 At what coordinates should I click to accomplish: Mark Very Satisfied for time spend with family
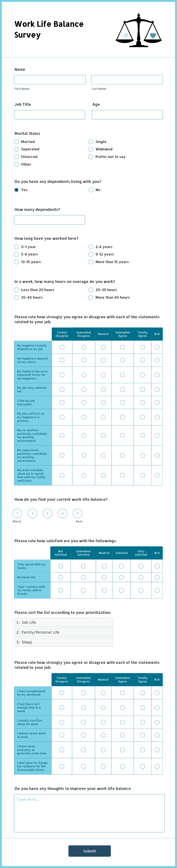point(141,566)
